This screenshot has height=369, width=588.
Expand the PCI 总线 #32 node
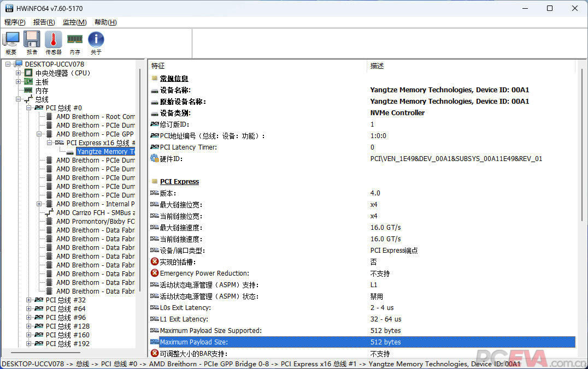coord(28,300)
